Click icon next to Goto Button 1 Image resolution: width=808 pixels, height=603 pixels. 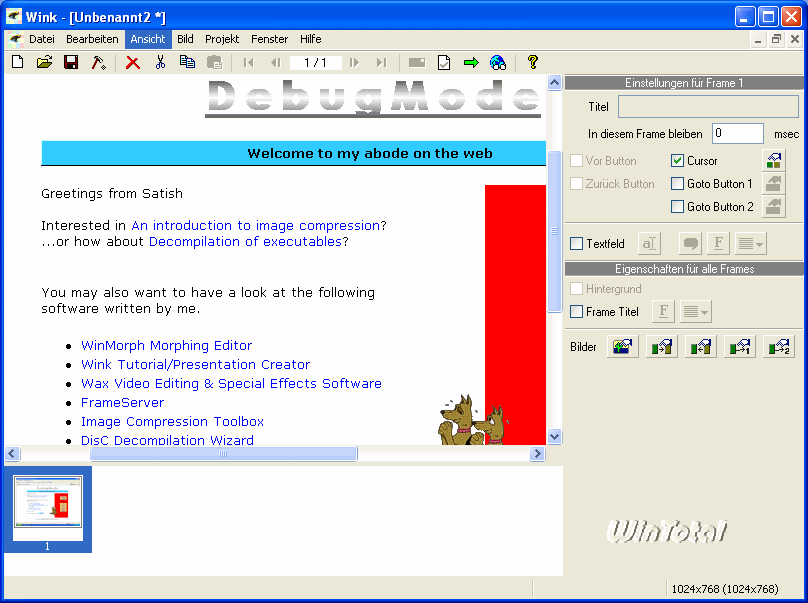(773, 183)
